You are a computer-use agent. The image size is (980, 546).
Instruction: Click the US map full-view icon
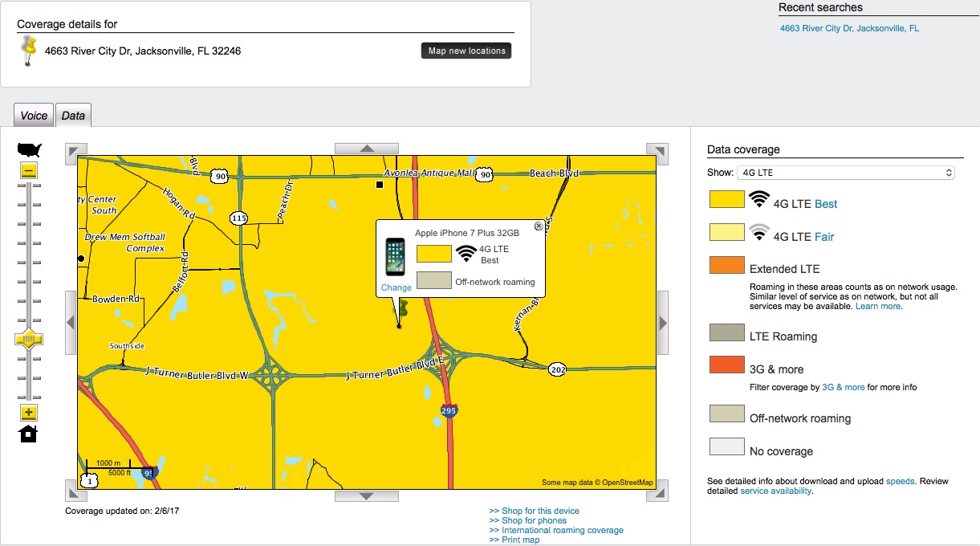[x=29, y=150]
